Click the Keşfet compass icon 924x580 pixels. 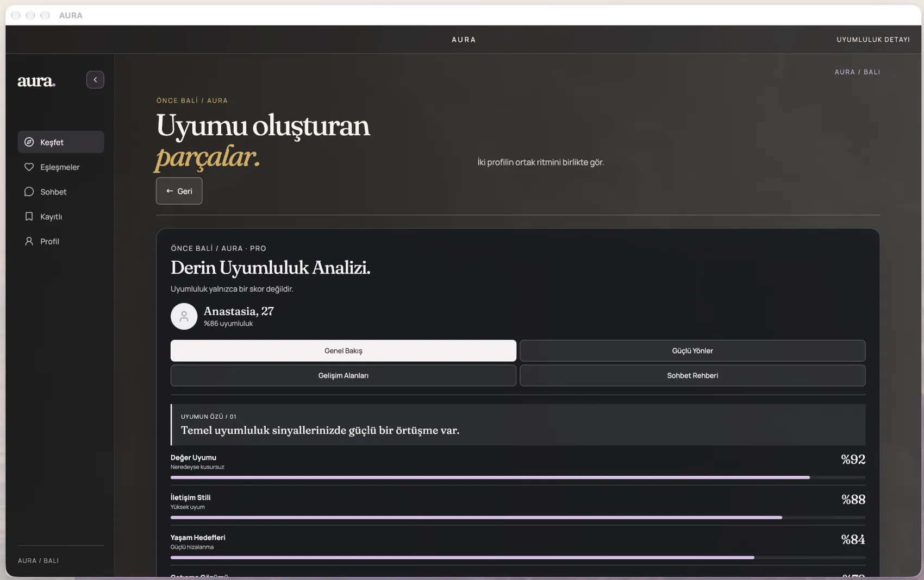[29, 142]
